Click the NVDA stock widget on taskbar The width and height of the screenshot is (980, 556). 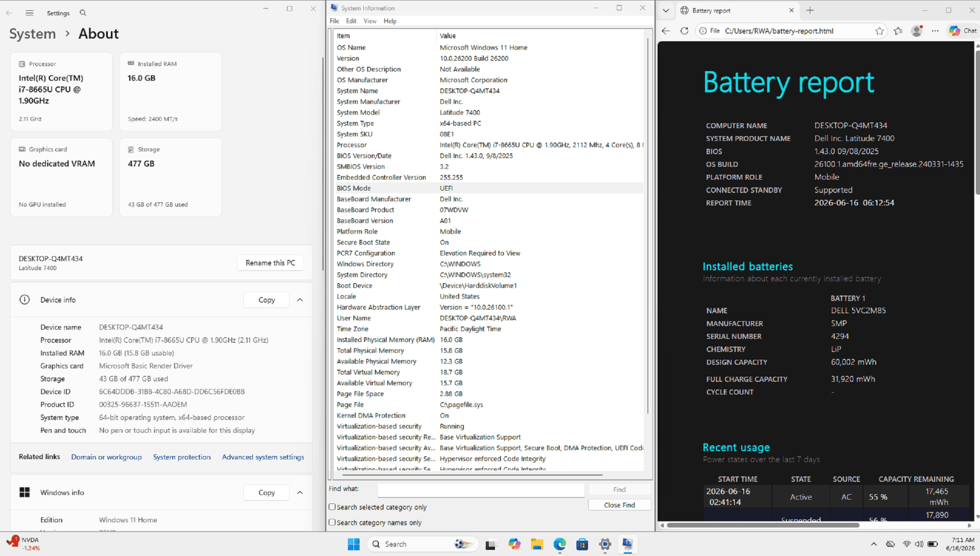(x=24, y=544)
